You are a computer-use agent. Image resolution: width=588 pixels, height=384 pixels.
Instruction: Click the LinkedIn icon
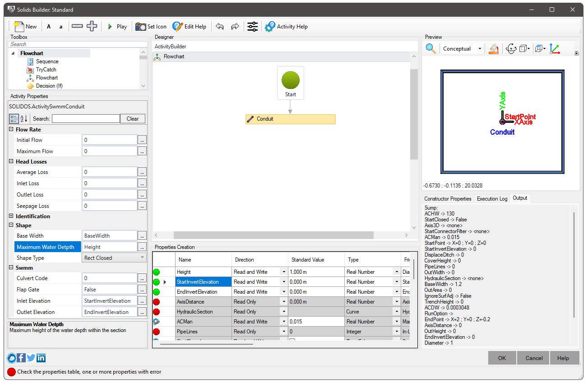pos(41,358)
